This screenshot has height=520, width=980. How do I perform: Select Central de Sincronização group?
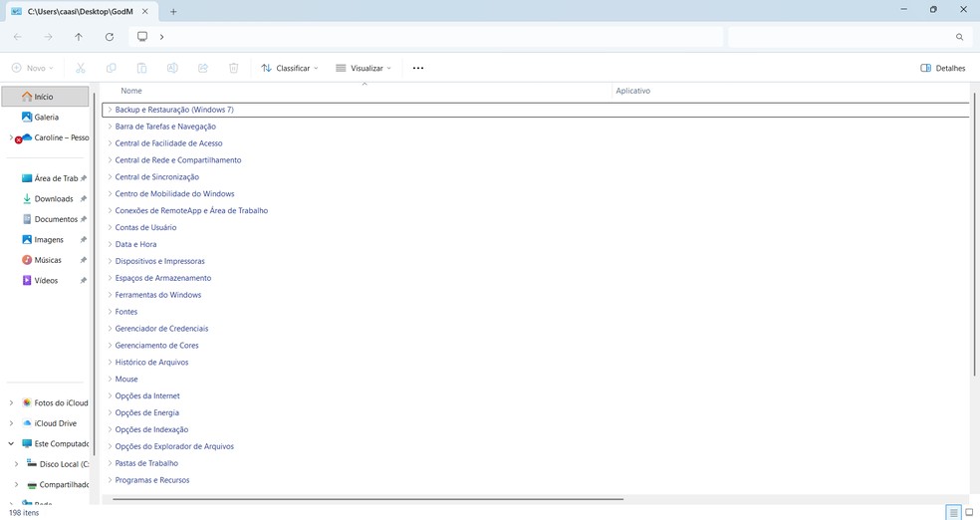157,177
